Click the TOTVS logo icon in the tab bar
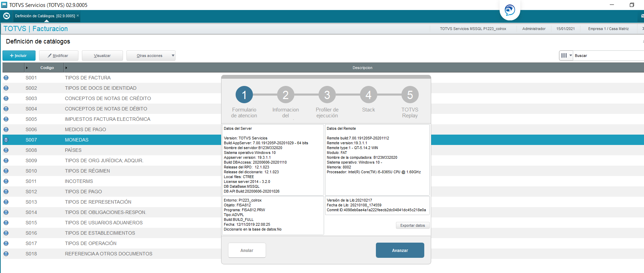The image size is (644, 273). (6, 16)
